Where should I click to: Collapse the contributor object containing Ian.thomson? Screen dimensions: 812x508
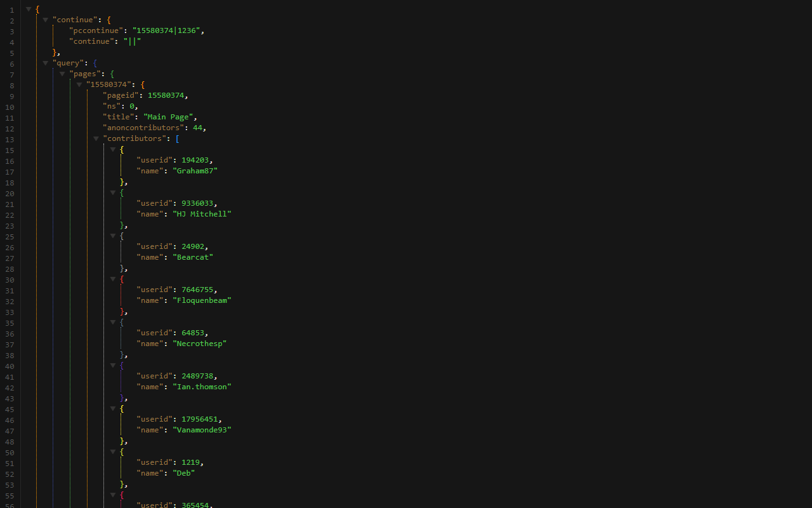113,366
